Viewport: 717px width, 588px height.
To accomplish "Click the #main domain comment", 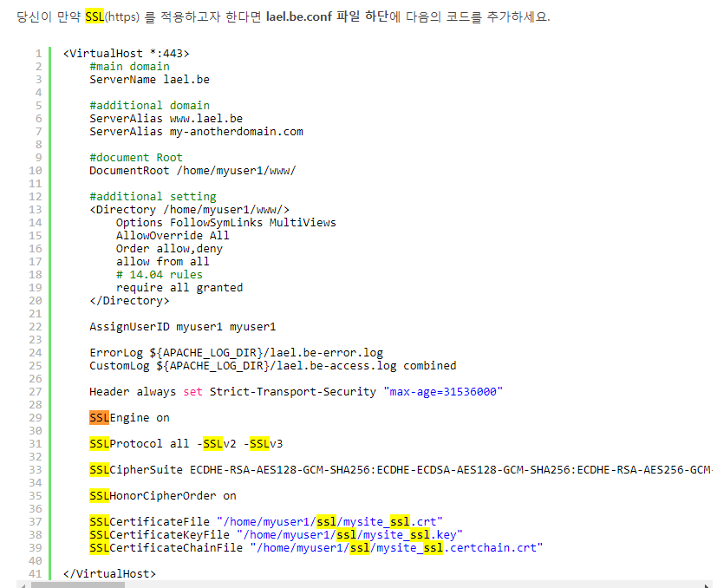I will (129, 67).
